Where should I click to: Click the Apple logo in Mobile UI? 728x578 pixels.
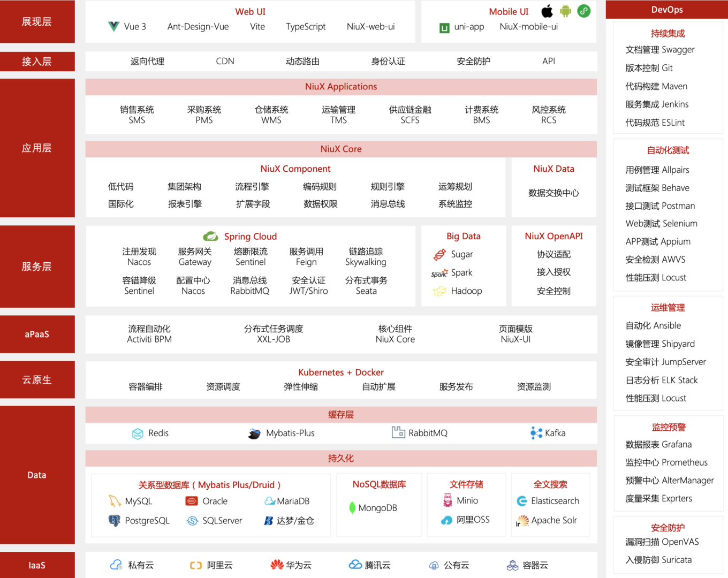coord(547,11)
